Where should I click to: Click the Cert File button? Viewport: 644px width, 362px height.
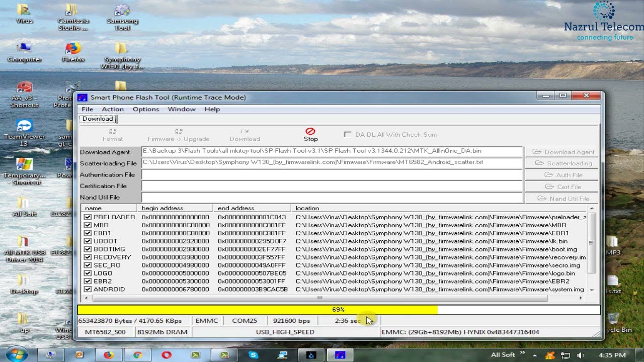pos(562,187)
